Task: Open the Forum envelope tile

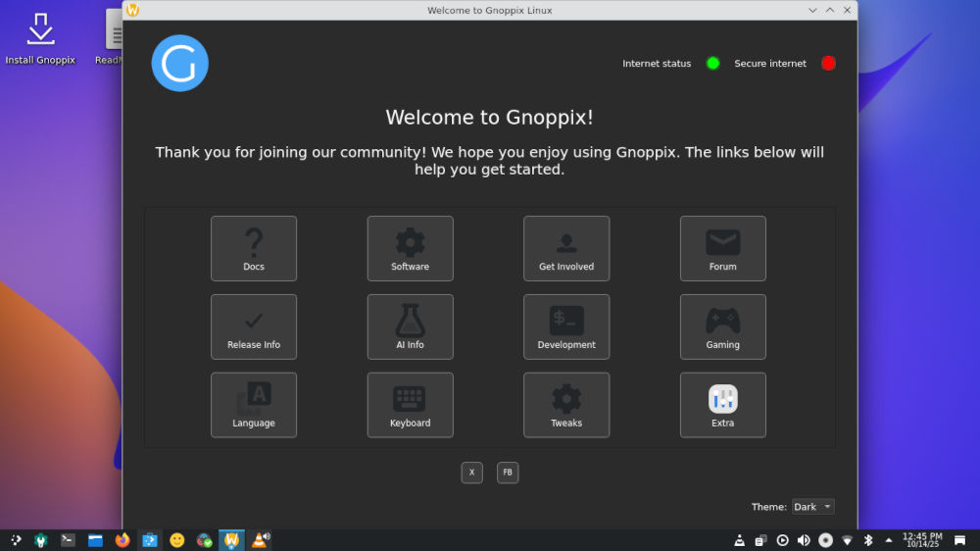Action: (722, 248)
